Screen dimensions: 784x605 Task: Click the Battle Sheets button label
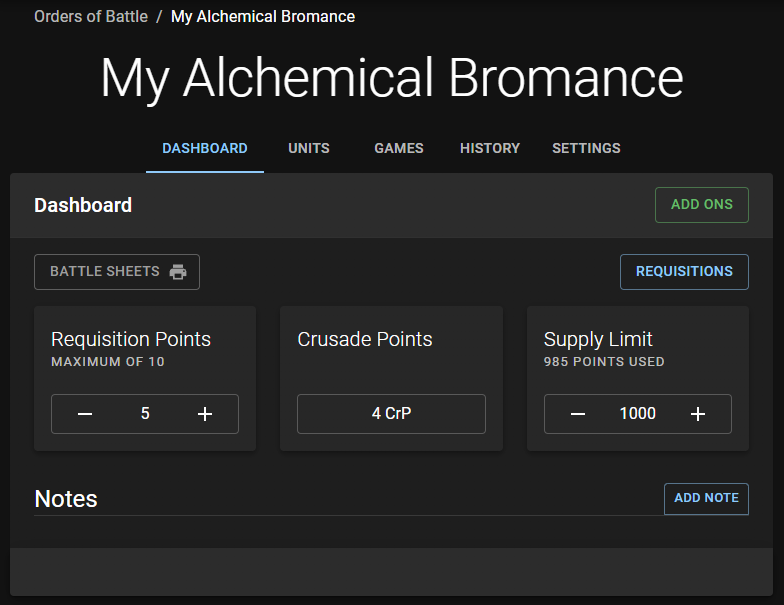coord(105,272)
